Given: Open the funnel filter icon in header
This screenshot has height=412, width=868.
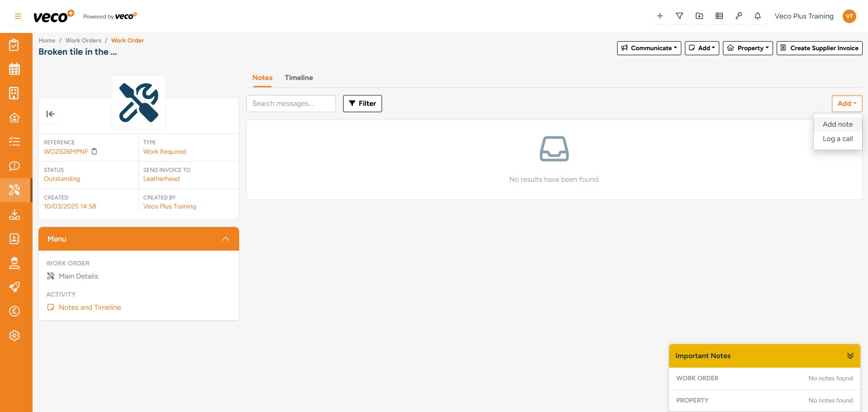Looking at the screenshot, I should (x=679, y=16).
